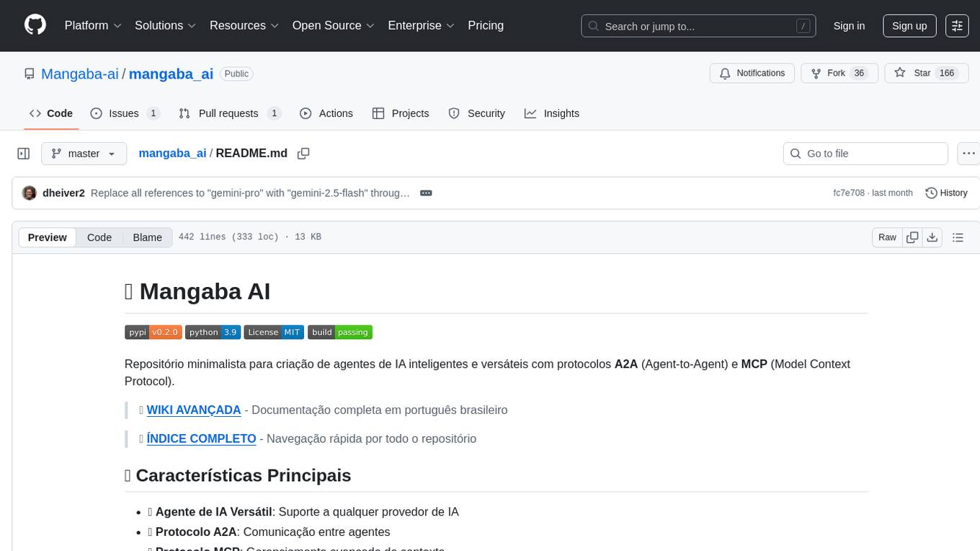Expand the Enterprise menu

pos(422,25)
